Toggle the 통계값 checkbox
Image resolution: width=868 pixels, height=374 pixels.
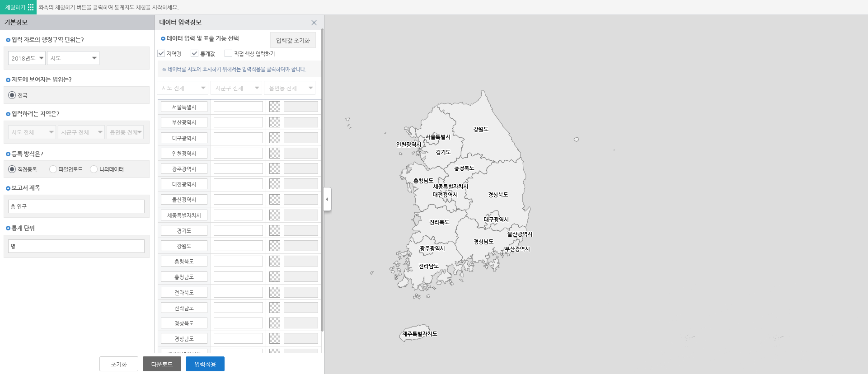(x=195, y=53)
